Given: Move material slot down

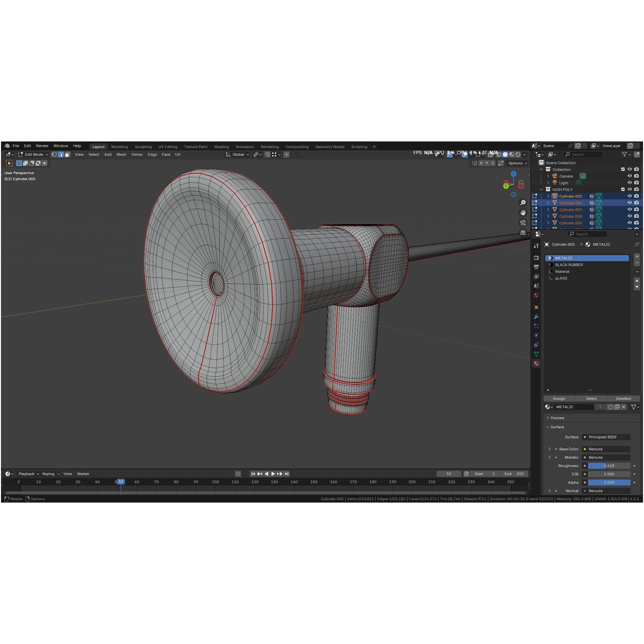Looking at the screenshot, I should click(x=637, y=287).
